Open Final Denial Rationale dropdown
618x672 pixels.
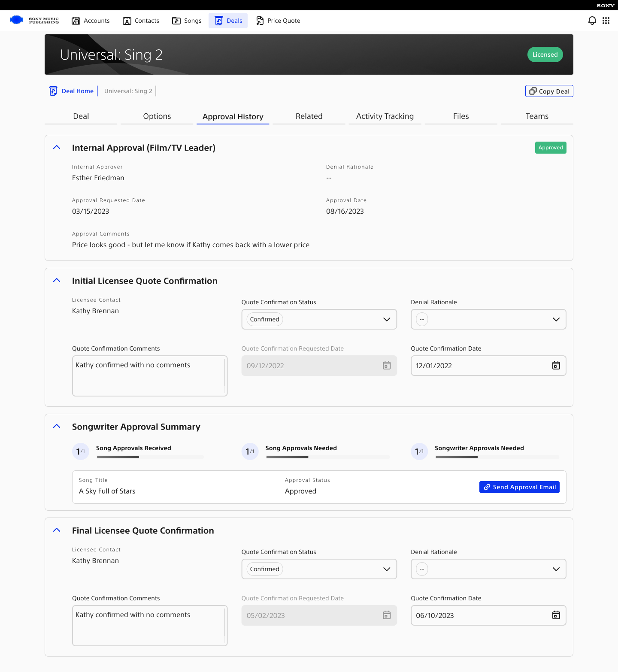(488, 569)
